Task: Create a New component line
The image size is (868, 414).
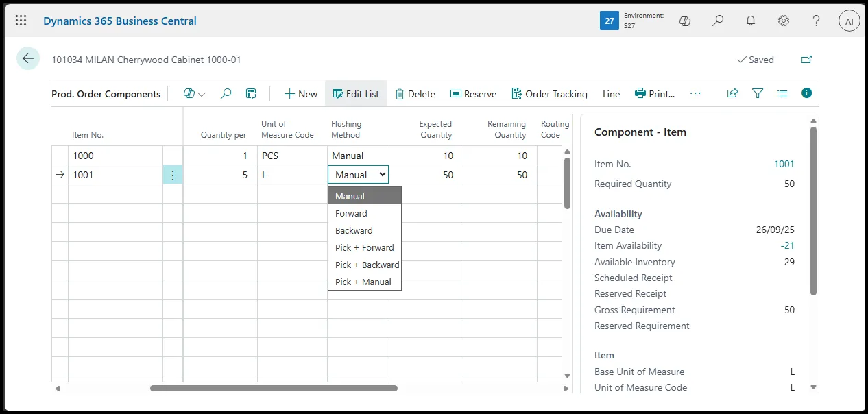Action: [300, 94]
